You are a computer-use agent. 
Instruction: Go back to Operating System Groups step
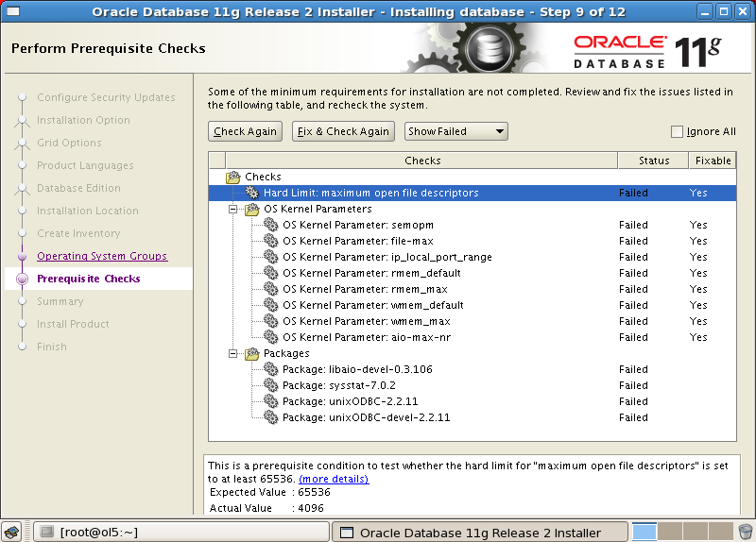[102, 256]
